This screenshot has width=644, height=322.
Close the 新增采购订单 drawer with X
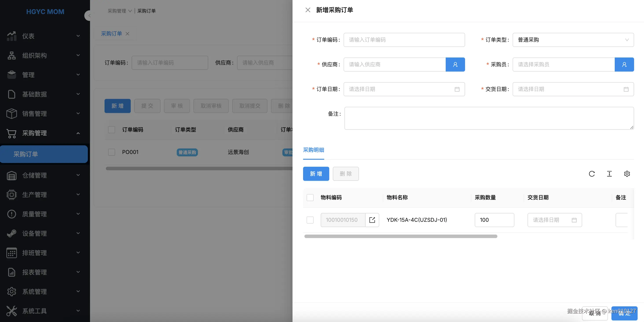point(308,10)
